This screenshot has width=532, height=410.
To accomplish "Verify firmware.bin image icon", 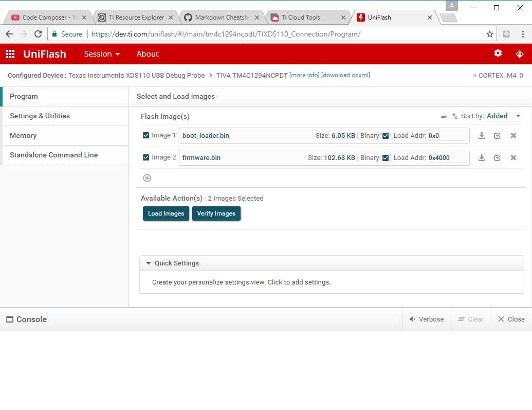I will [497, 157].
